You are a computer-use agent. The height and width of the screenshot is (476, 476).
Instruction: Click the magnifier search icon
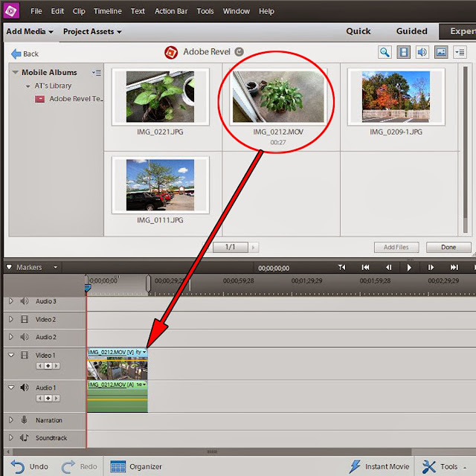(385, 52)
